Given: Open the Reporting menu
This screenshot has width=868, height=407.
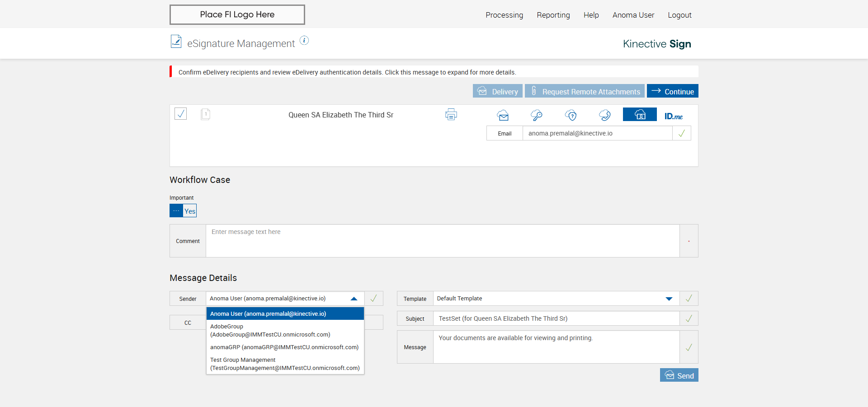Looking at the screenshot, I should coord(553,15).
